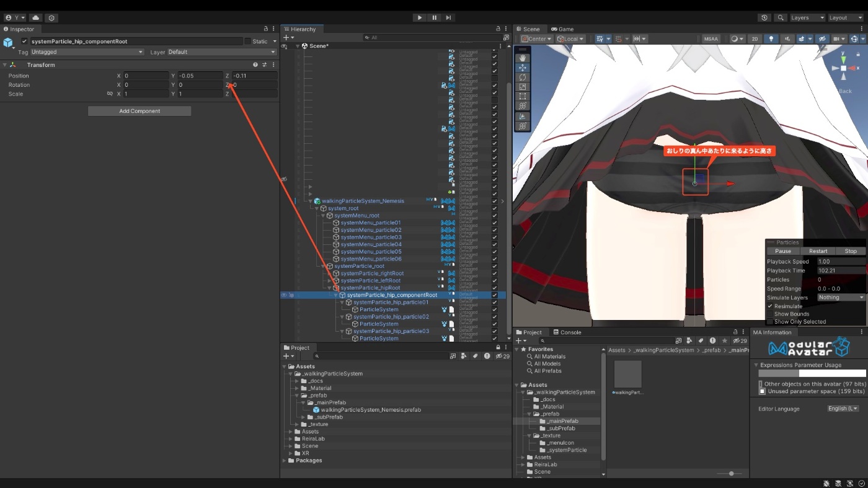The height and width of the screenshot is (488, 868).
Task: Lock the Inspector panel
Action: [x=265, y=29]
